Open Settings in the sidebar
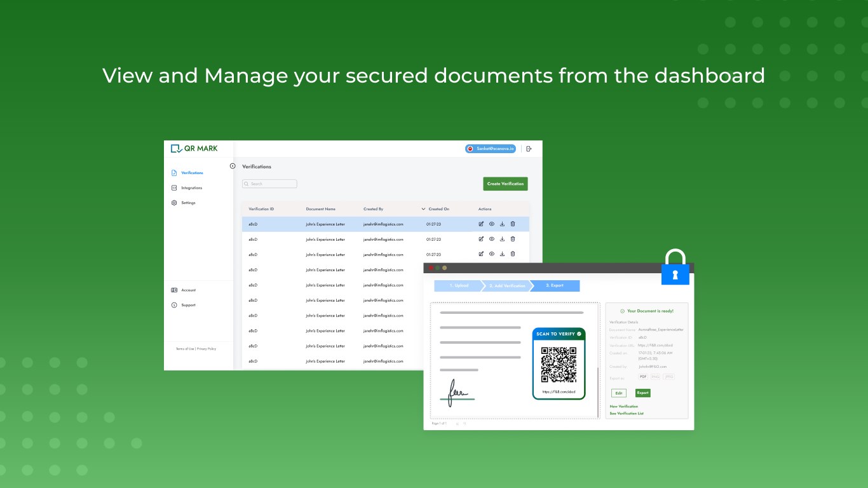The width and height of the screenshot is (868, 488). click(184, 203)
